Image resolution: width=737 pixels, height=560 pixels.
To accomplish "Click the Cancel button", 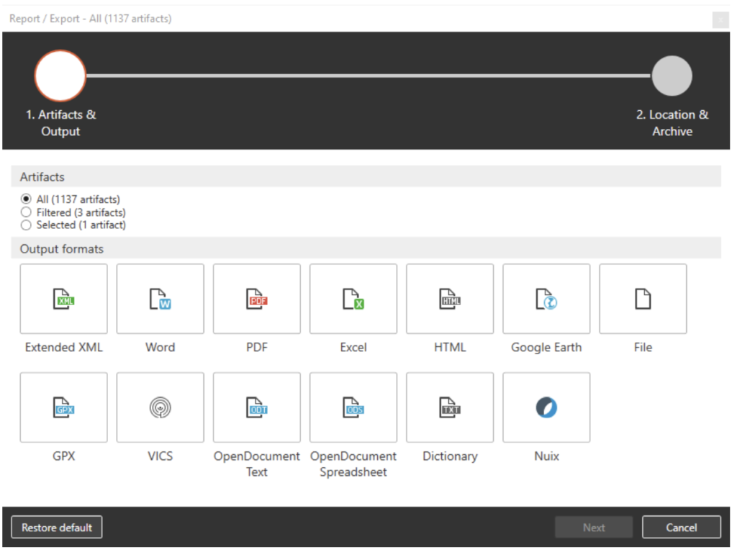I will [681, 527].
